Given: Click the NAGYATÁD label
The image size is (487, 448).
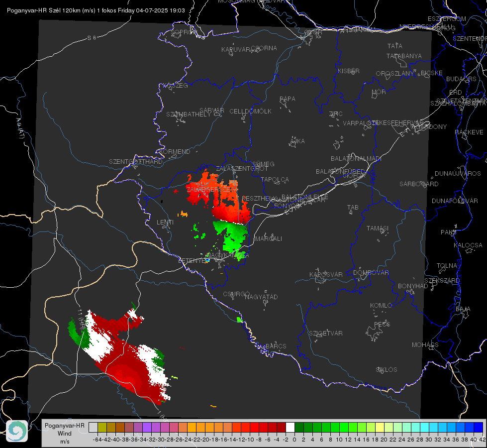Looking at the screenshot, I should pos(261,297).
